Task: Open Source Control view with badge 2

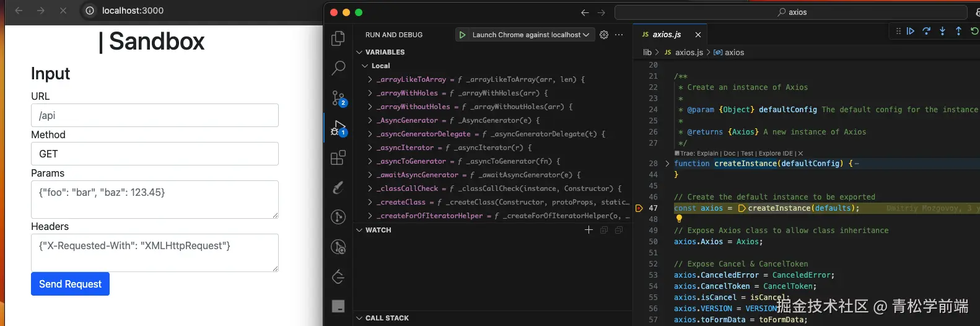Action: pyautogui.click(x=338, y=98)
